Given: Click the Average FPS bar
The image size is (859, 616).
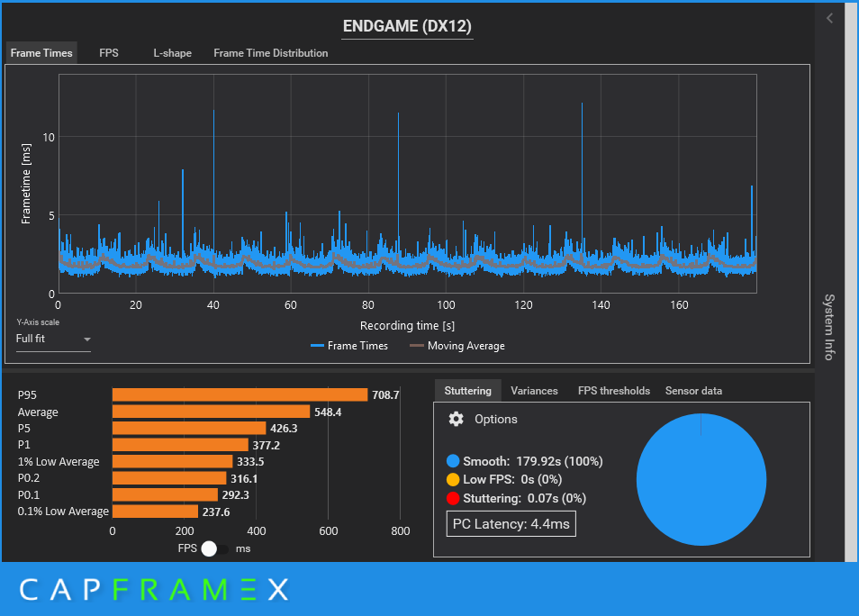Looking at the screenshot, I should [211, 412].
